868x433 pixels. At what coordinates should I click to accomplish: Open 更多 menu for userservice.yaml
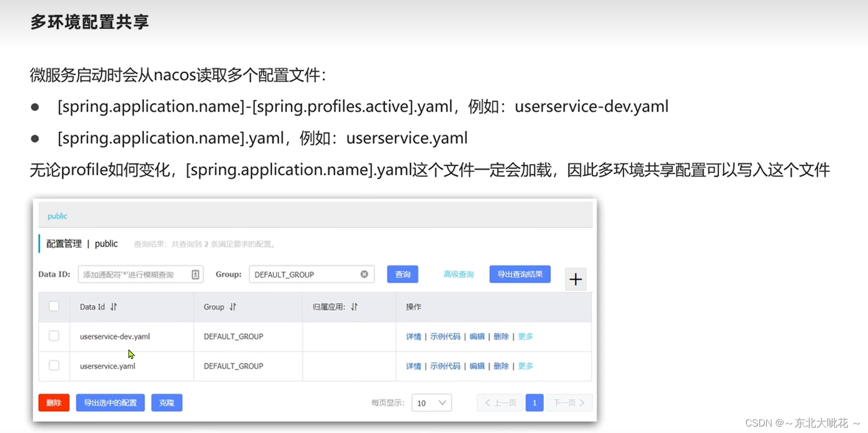pos(526,366)
